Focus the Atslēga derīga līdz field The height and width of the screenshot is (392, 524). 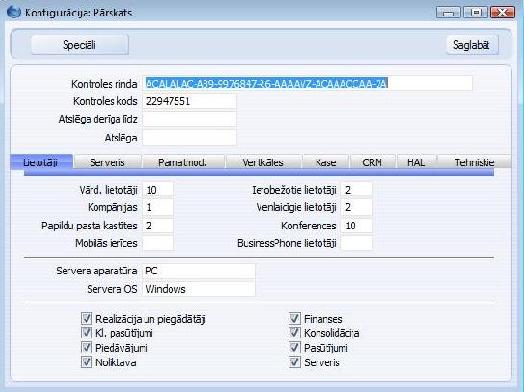189,119
